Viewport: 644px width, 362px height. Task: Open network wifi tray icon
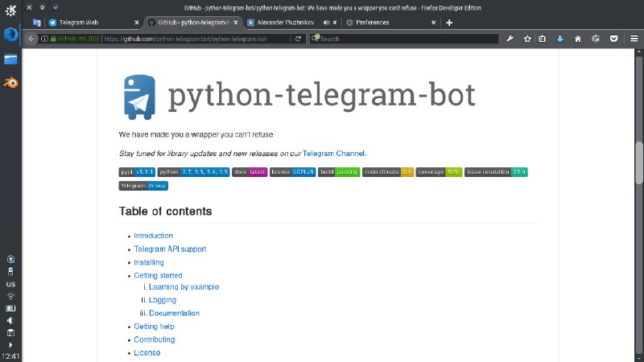point(10,296)
